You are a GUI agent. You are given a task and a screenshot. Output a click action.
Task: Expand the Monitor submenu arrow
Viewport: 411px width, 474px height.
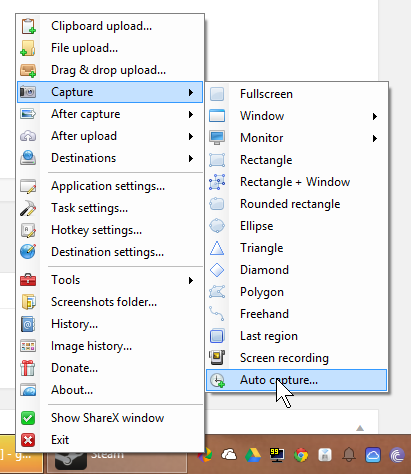click(375, 138)
